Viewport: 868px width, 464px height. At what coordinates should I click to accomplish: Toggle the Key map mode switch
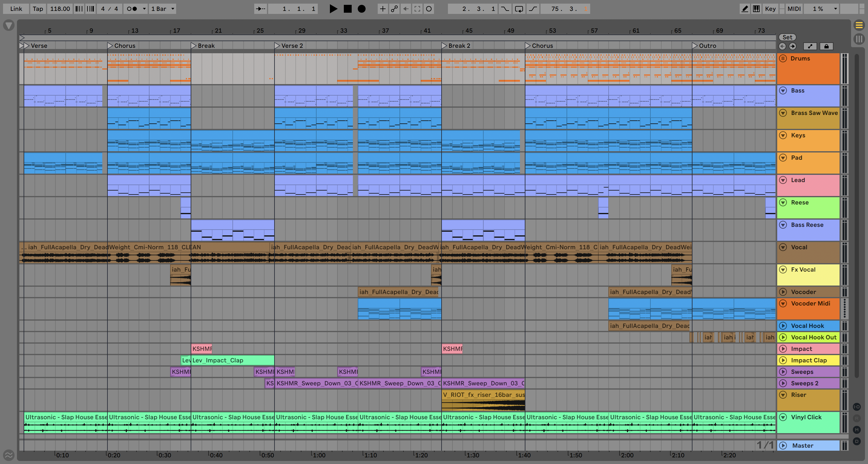770,9
